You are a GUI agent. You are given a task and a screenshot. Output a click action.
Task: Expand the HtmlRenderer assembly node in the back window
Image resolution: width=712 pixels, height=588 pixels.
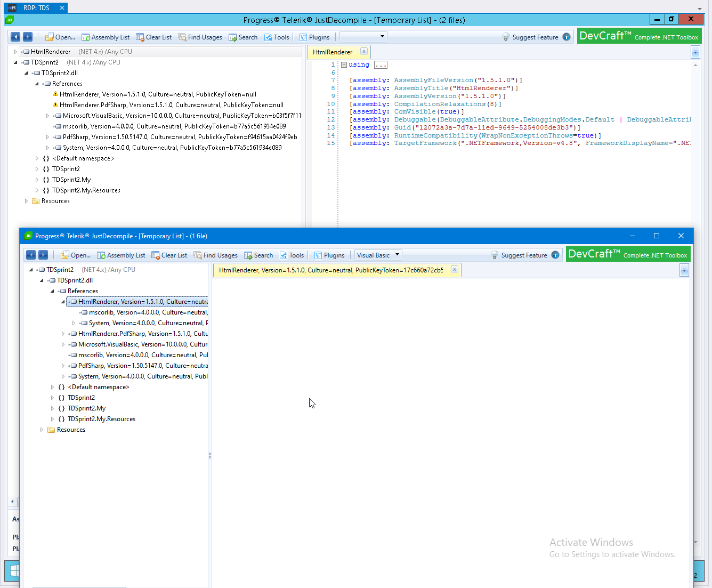[x=15, y=52]
